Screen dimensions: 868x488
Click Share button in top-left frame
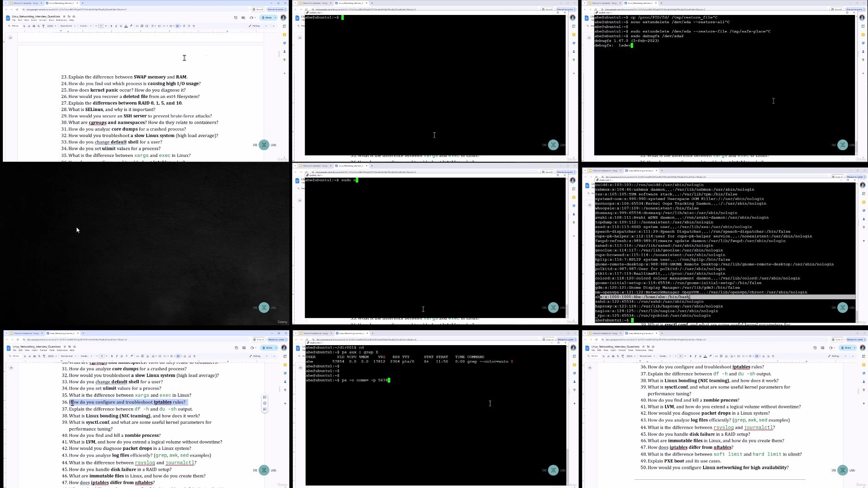click(x=268, y=18)
